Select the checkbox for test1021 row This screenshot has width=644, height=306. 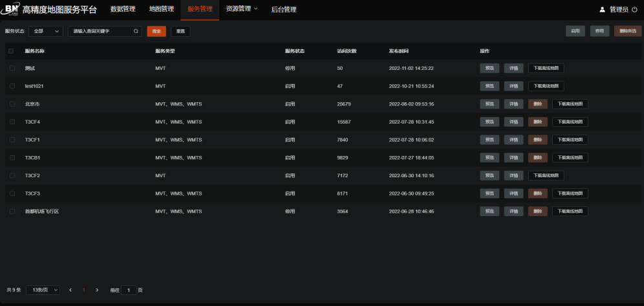[x=11, y=86]
